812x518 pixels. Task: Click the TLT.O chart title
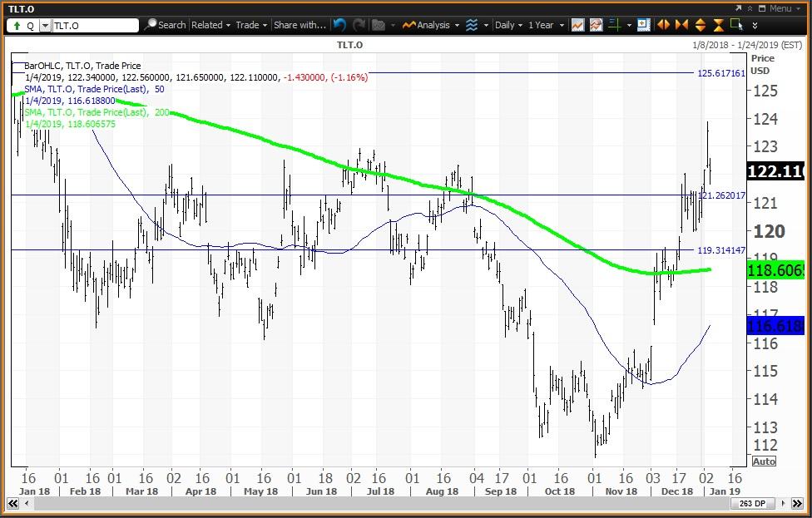[x=350, y=45]
